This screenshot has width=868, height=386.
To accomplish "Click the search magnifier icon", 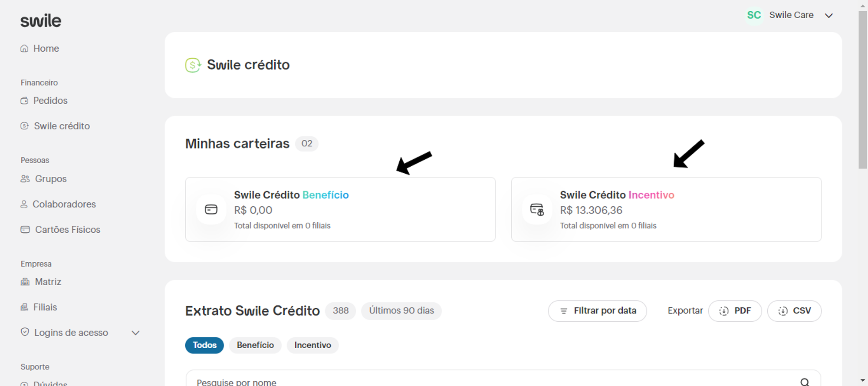I will click(x=805, y=382).
